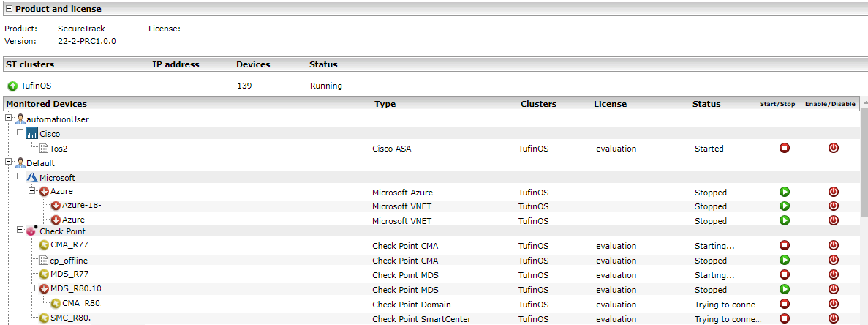Toggle power icon for MDS_R77
Image resolution: width=868 pixels, height=325 pixels.
coord(833,274)
